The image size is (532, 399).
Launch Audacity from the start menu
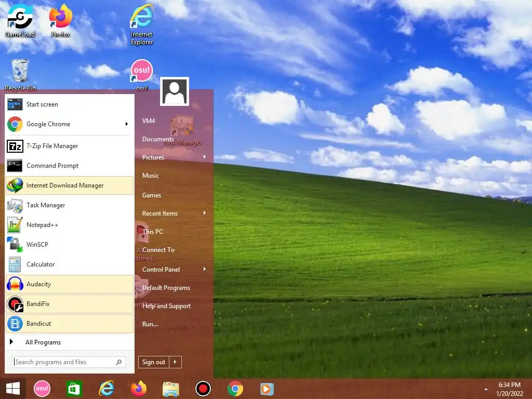[70, 284]
